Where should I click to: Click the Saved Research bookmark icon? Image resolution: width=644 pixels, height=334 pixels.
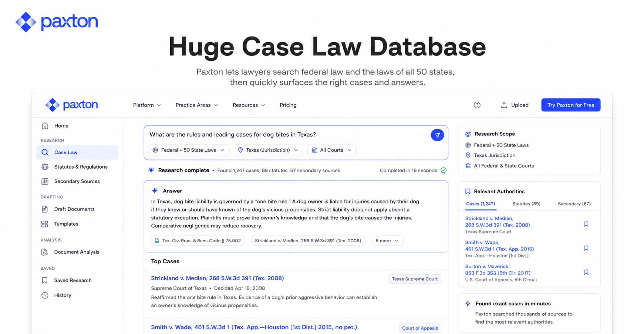pos(45,280)
